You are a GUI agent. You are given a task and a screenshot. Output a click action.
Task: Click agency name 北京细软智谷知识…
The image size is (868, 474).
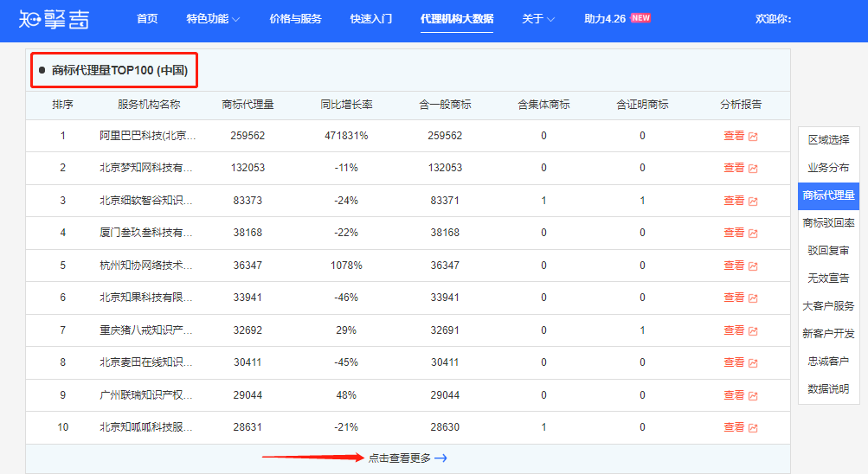pyautogui.click(x=146, y=200)
